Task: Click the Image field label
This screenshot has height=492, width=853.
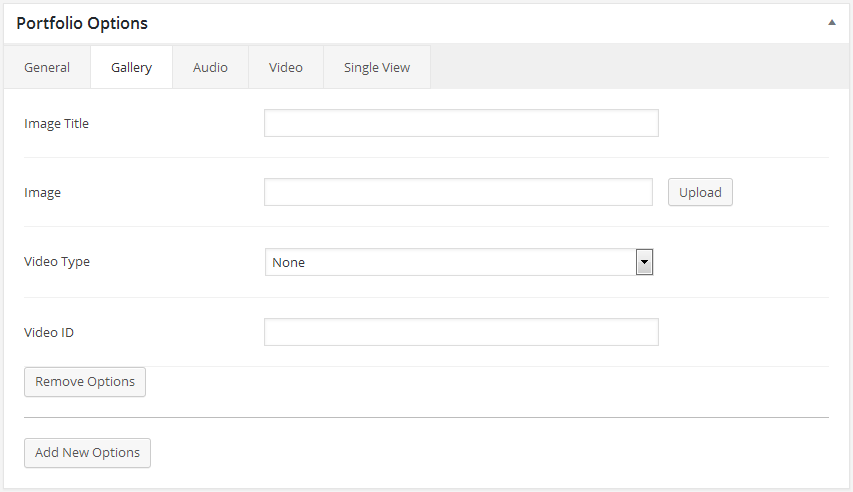Action: point(42,192)
